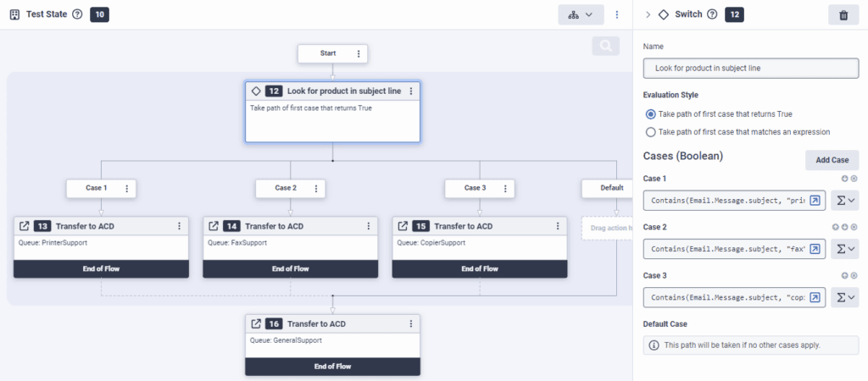
Task: Open the Test State more options menu
Action: (617, 14)
